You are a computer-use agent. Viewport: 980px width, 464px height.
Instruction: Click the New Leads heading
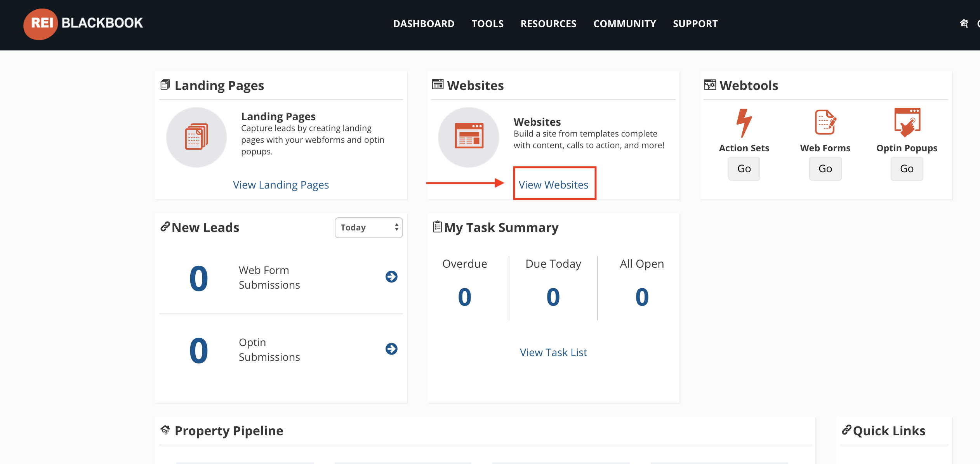(205, 227)
